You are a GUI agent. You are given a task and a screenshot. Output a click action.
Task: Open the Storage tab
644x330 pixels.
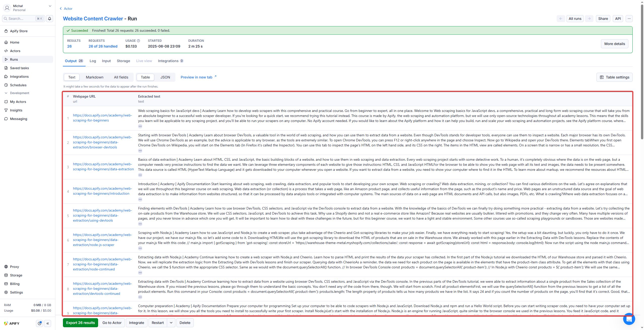(x=123, y=61)
